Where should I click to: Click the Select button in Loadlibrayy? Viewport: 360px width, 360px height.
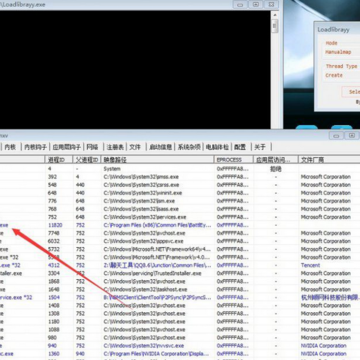(351, 92)
